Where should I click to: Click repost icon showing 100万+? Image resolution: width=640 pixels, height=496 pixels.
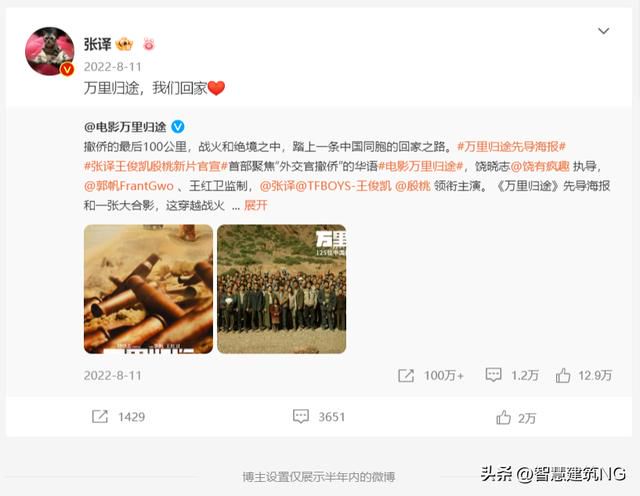pyautogui.click(x=406, y=376)
